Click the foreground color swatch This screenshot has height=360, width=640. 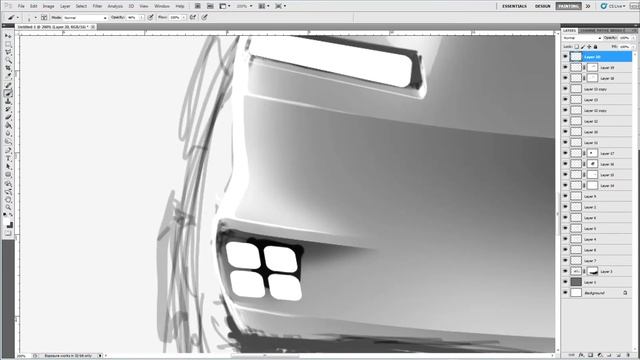coord(7,221)
